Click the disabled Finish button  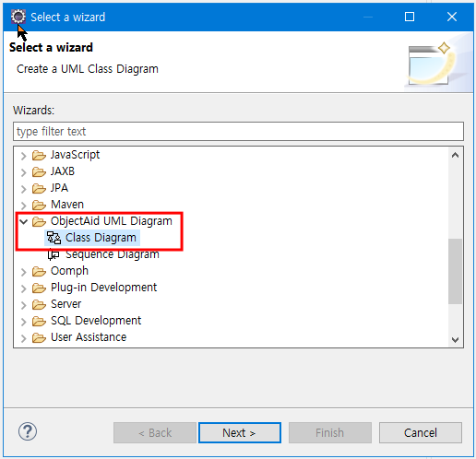pos(330,432)
